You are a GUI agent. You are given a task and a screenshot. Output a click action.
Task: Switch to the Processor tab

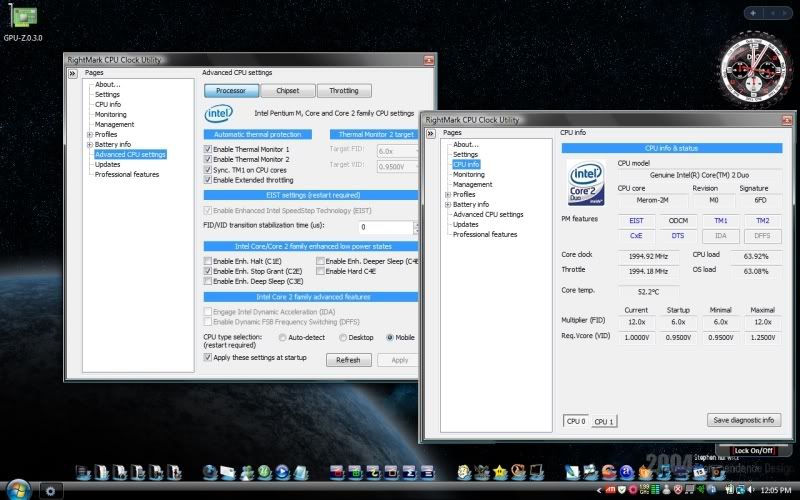tap(231, 90)
